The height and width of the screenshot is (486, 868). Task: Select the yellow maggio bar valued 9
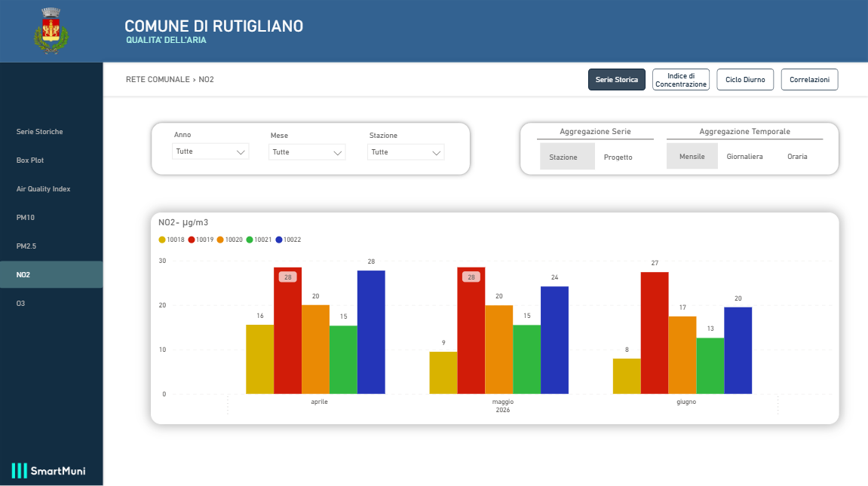pos(443,373)
